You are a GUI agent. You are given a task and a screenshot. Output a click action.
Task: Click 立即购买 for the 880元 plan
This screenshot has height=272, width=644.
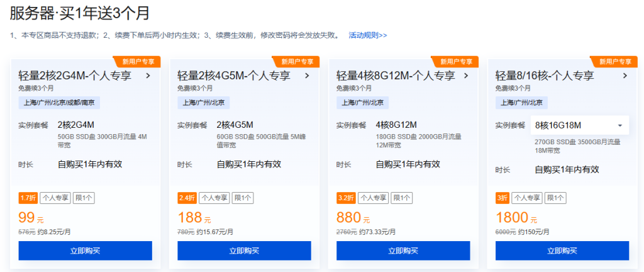coord(403,251)
